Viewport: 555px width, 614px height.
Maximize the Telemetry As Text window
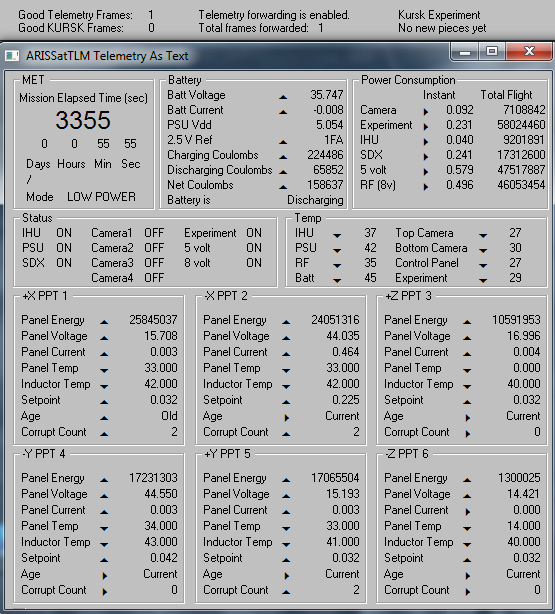pyautogui.click(x=492, y=51)
